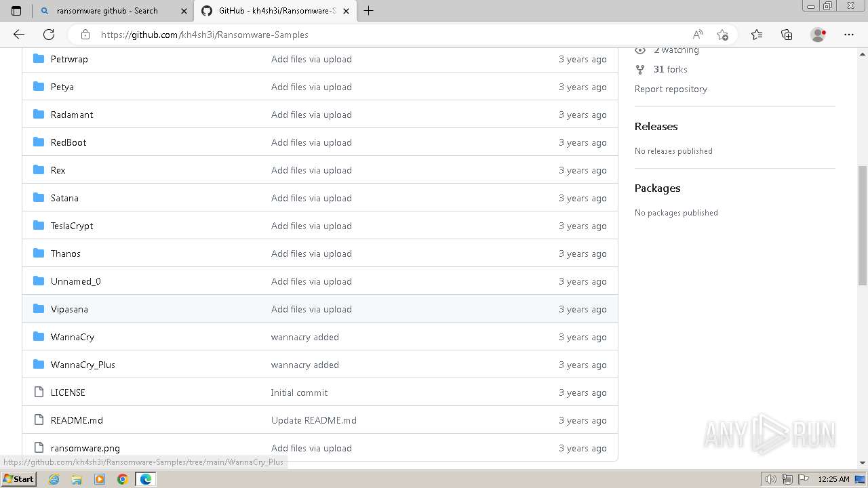Click Report repository link
The image size is (868, 488).
pos(671,89)
